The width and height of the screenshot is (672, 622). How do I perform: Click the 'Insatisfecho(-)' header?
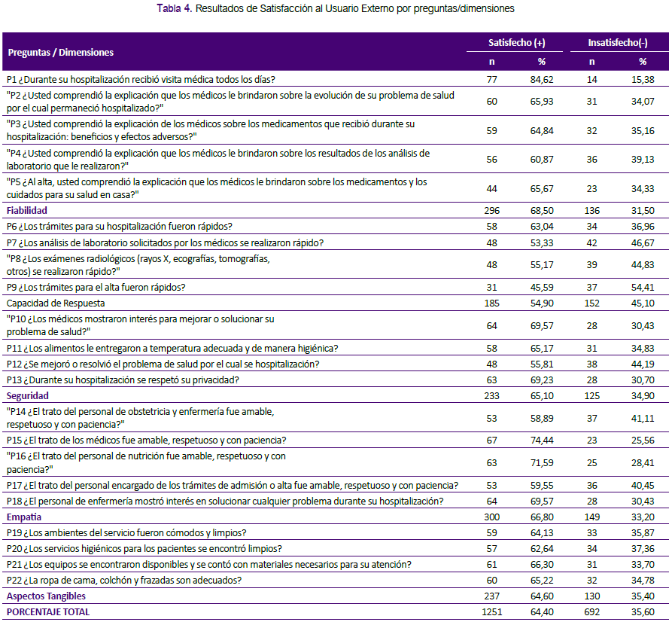[618, 42]
